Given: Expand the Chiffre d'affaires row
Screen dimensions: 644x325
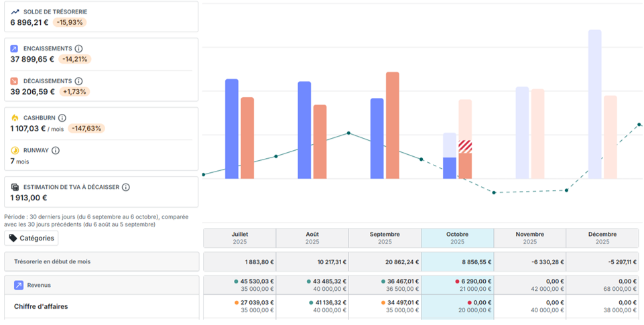Looking at the screenshot, I should (101, 306).
